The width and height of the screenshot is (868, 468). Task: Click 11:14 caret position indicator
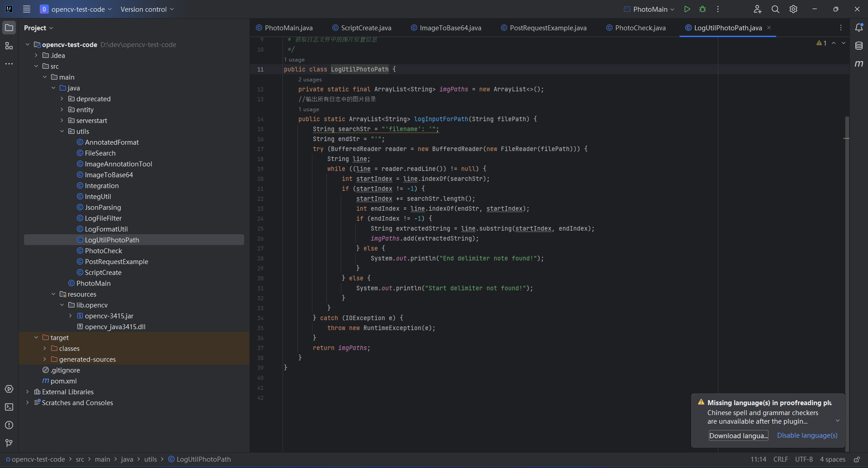[x=758, y=459]
